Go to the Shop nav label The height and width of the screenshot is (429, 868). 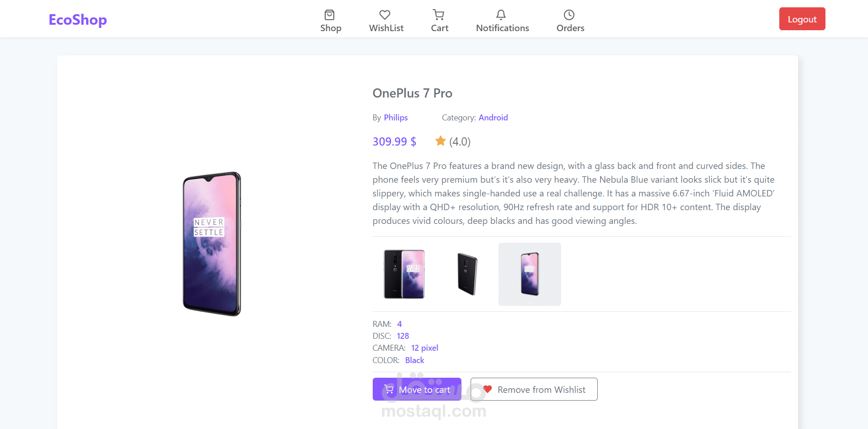click(x=331, y=28)
